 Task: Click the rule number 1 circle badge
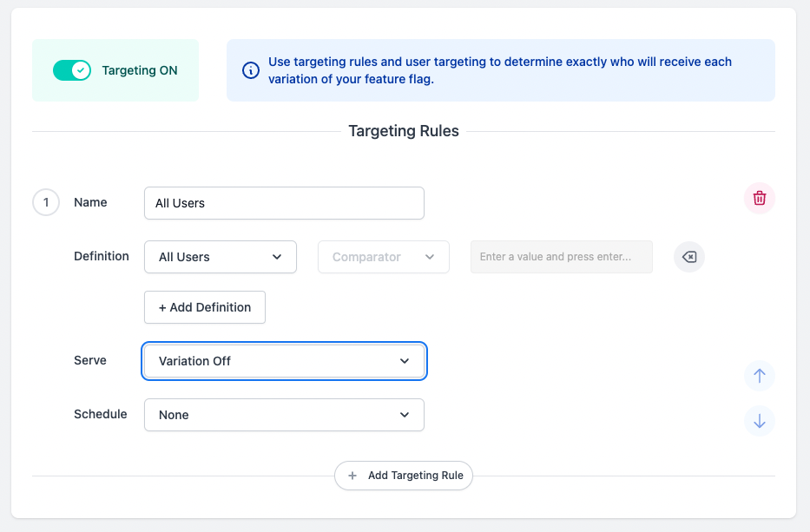[46, 203]
